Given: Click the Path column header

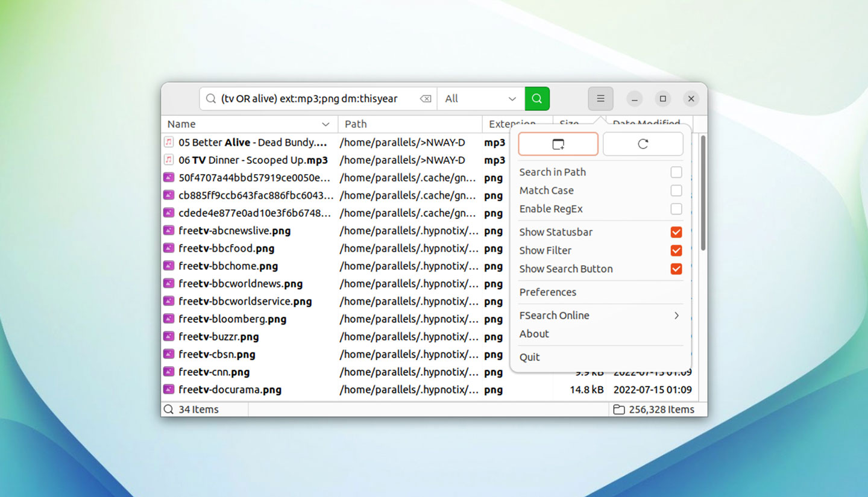Looking at the screenshot, I should click(x=410, y=124).
